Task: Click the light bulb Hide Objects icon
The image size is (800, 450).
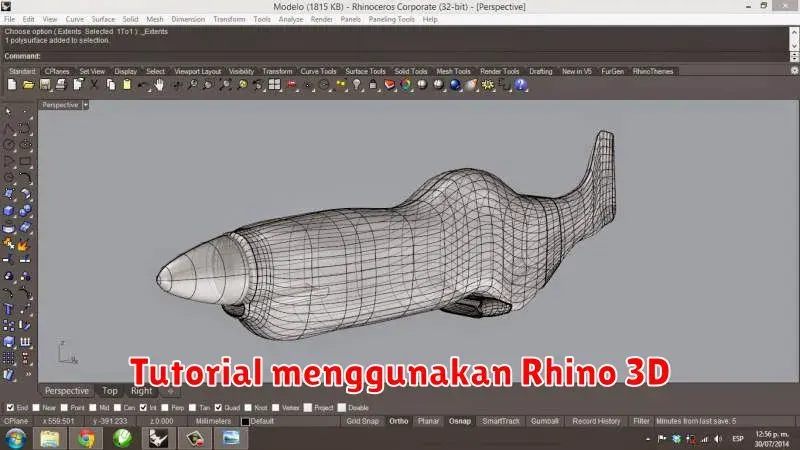Action: 357,85
